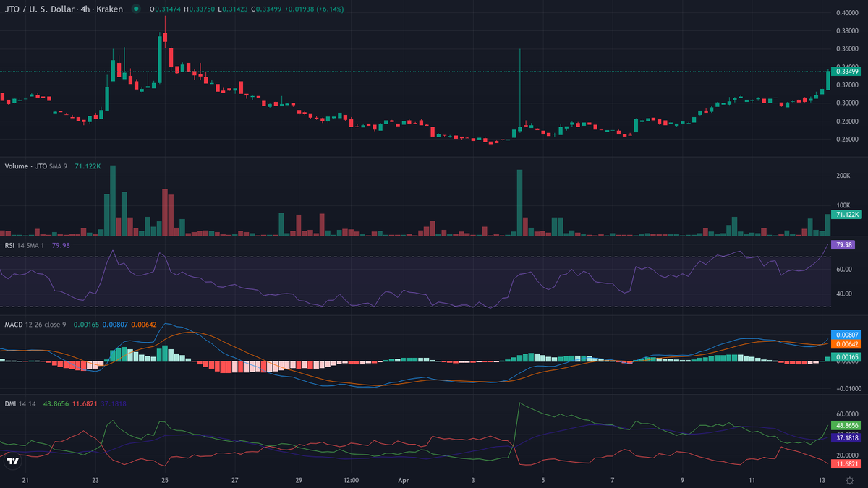Image resolution: width=868 pixels, height=488 pixels.
Task: Click the Open value O0.31474
Action: point(166,9)
